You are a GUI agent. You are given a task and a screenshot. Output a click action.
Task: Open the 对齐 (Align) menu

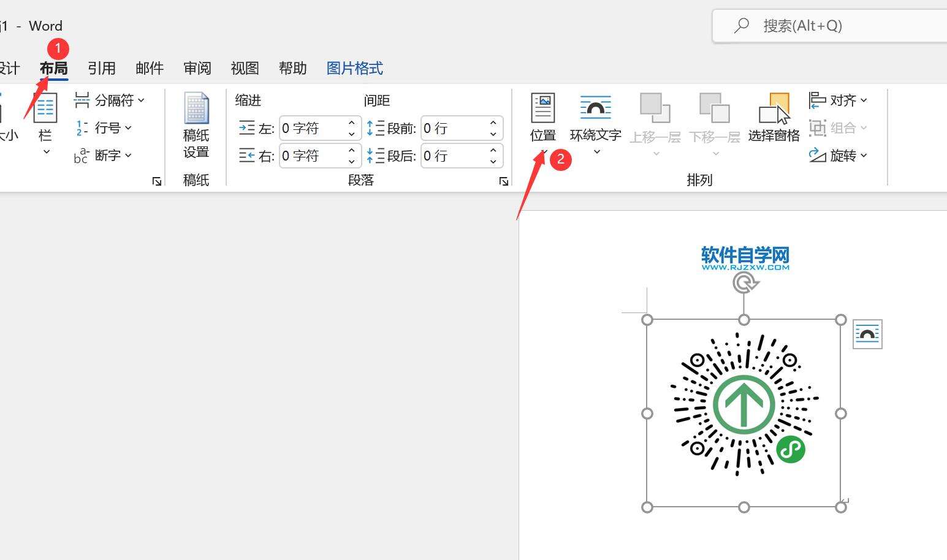pyautogui.click(x=838, y=100)
